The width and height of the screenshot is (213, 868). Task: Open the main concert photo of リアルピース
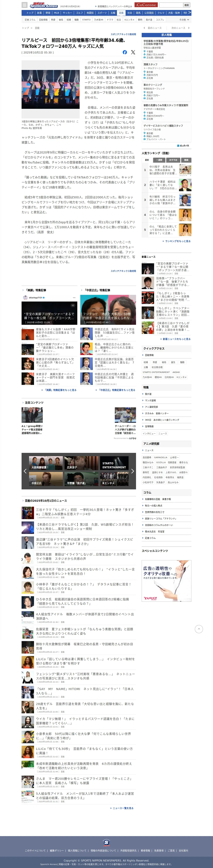50,89
